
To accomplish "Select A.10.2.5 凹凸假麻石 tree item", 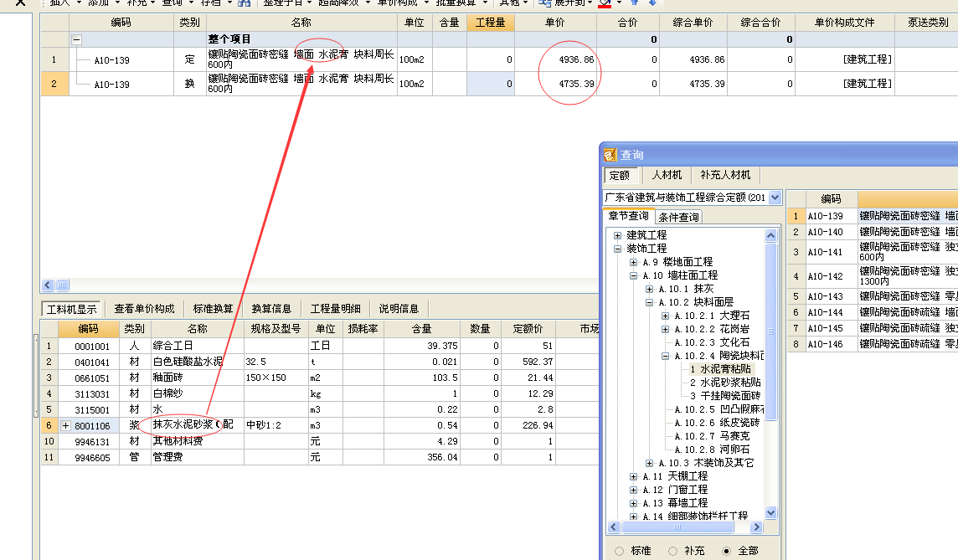I will pos(719,409).
